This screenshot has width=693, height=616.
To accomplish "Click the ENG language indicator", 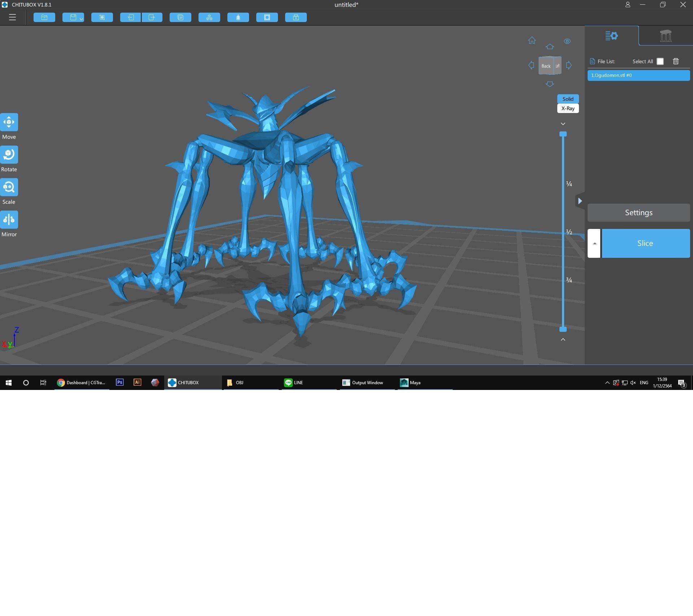I will tap(644, 383).
